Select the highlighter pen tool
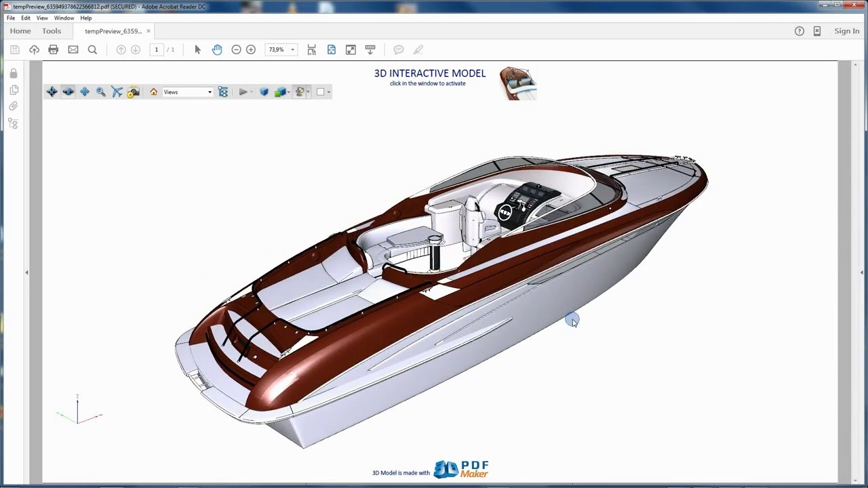Viewport: 868px width, 488px height. pyautogui.click(x=418, y=49)
